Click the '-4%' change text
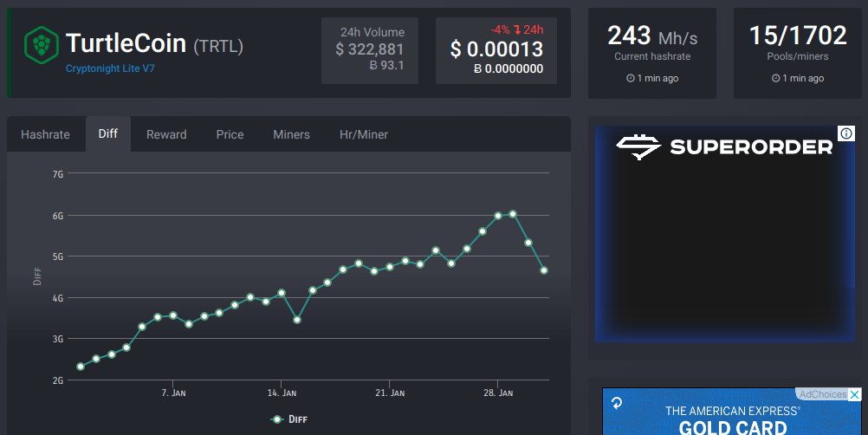Viewport: 868px width, 435px height. coord(501,29)
